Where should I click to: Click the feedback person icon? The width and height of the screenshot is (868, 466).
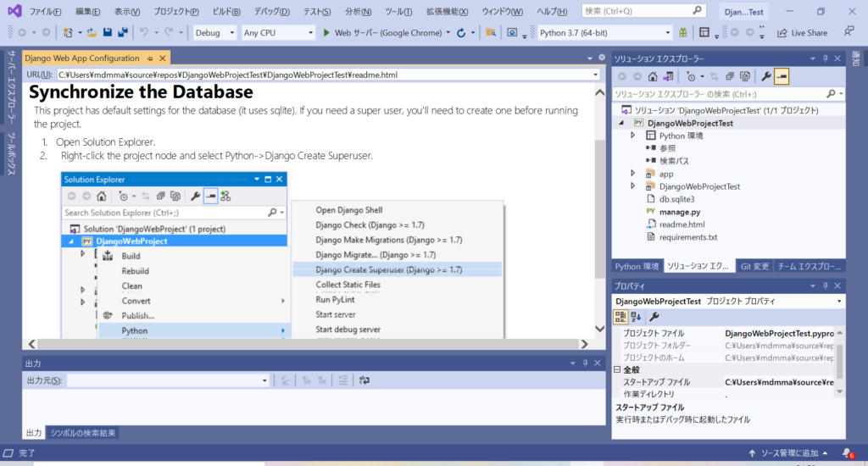[x=849, y=32]
